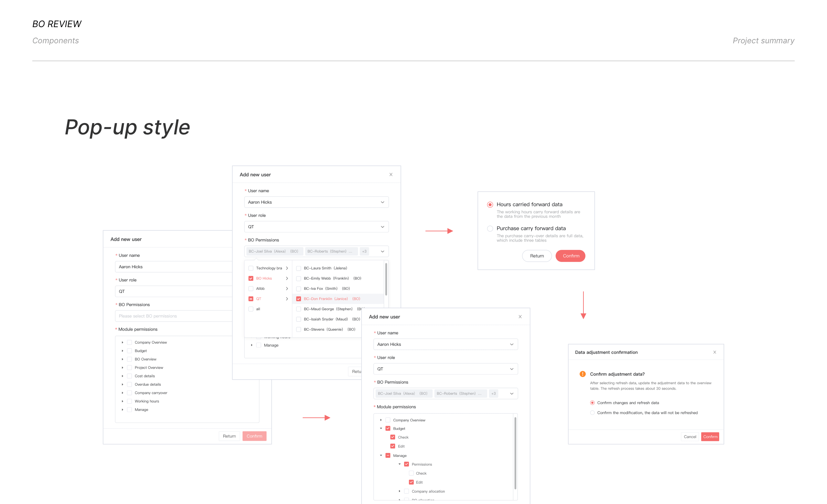
Task: Check Overdue details checkbox
Action: 129,384
